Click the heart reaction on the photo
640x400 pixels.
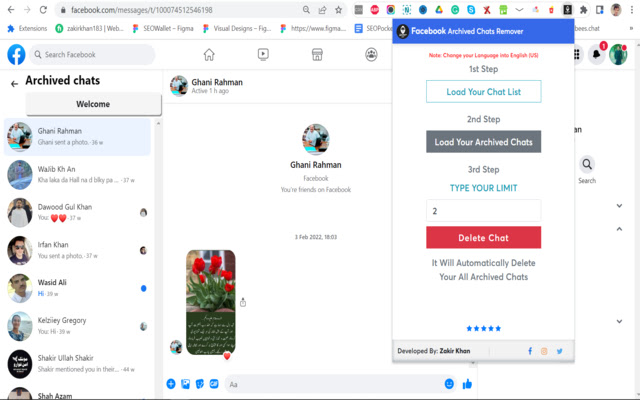click(227, 356)
